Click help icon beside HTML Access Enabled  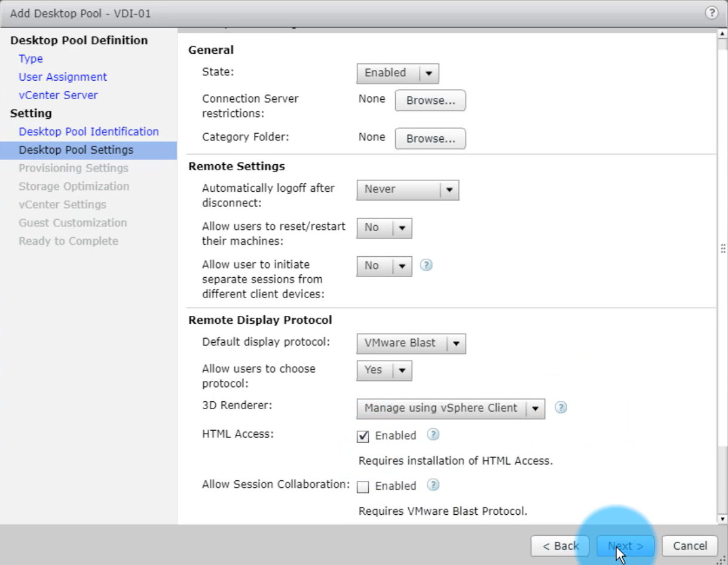(433, 435)
